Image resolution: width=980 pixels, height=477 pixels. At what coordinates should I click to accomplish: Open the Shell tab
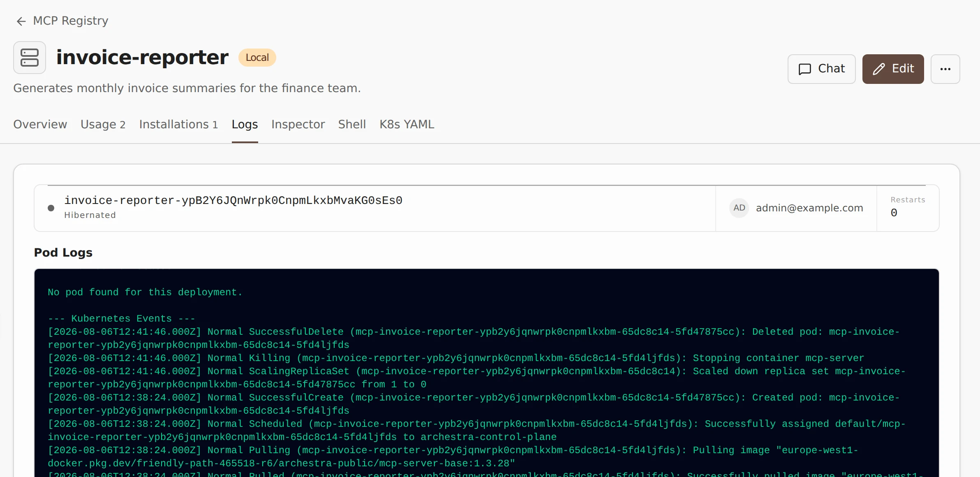point(352,124)
